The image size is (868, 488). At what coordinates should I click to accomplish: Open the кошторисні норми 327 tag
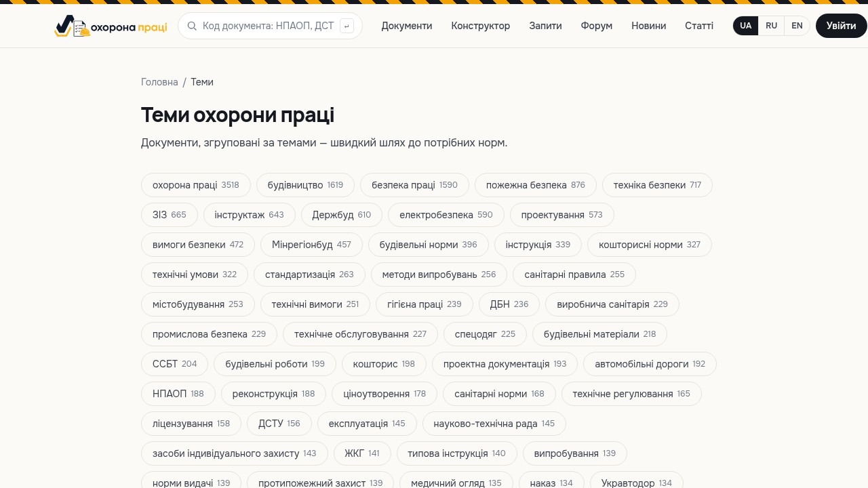(x=650, y=245)
